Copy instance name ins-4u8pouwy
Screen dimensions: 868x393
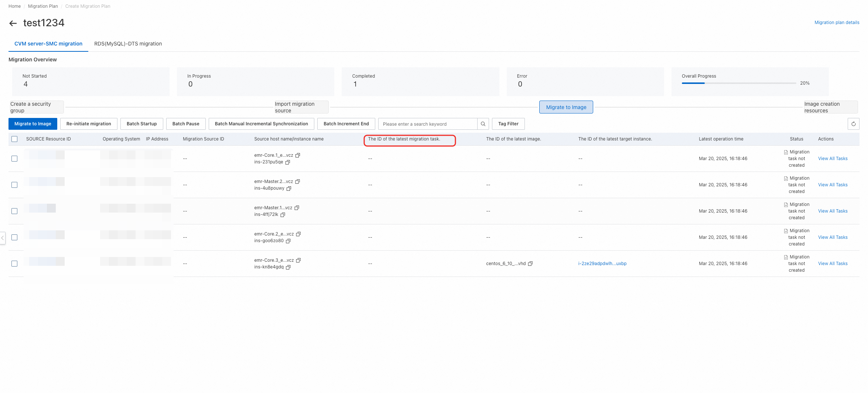tap(289, 188)
